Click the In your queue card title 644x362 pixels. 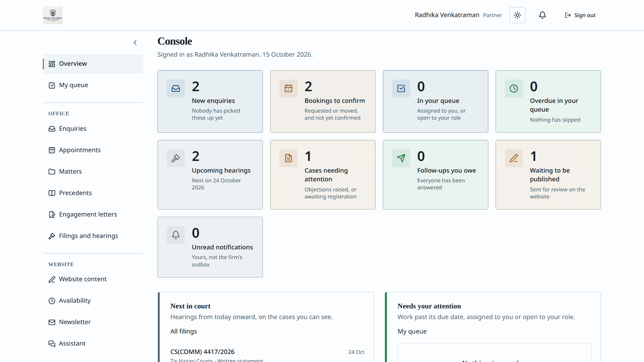click(438, 101)
